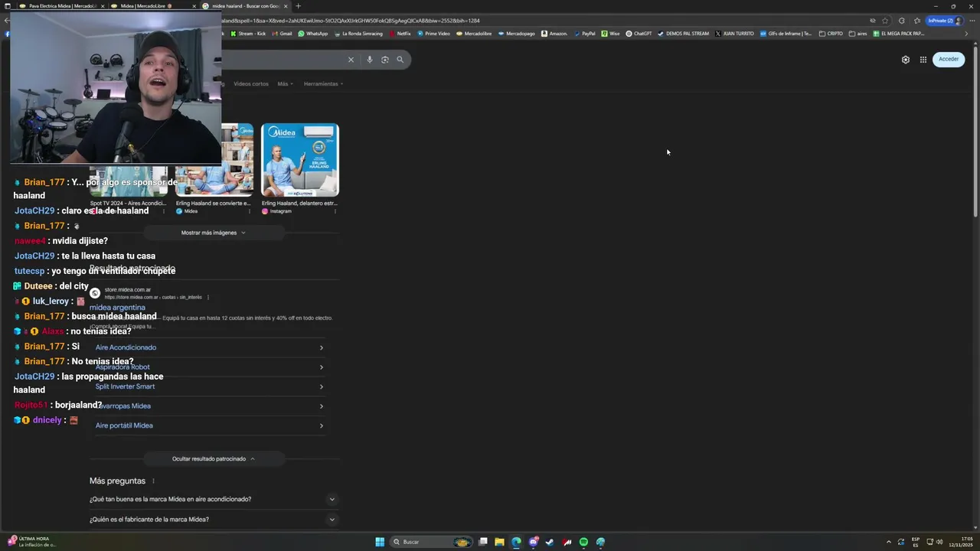
Task: Open the Mercadopago bookmark
Action: (517, 34)
